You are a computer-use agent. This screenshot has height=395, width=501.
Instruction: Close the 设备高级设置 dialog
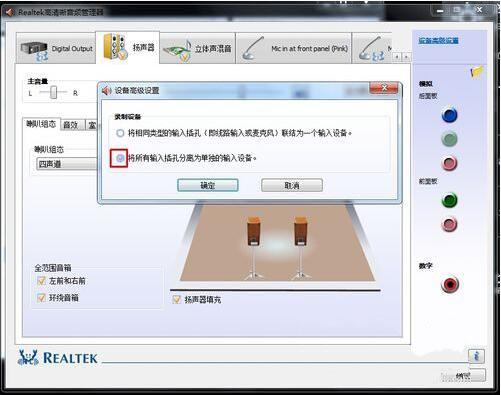click(384, 88)
